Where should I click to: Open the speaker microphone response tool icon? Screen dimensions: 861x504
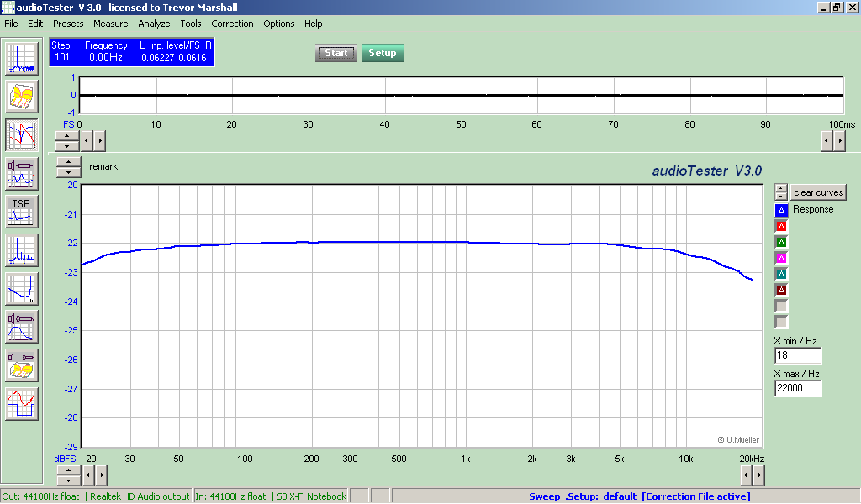point(21,327)
